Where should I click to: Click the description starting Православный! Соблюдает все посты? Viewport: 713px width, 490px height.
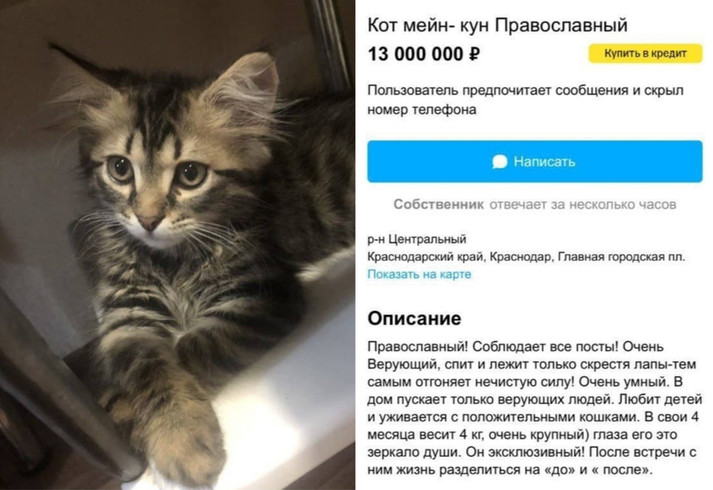click(535, 408)
